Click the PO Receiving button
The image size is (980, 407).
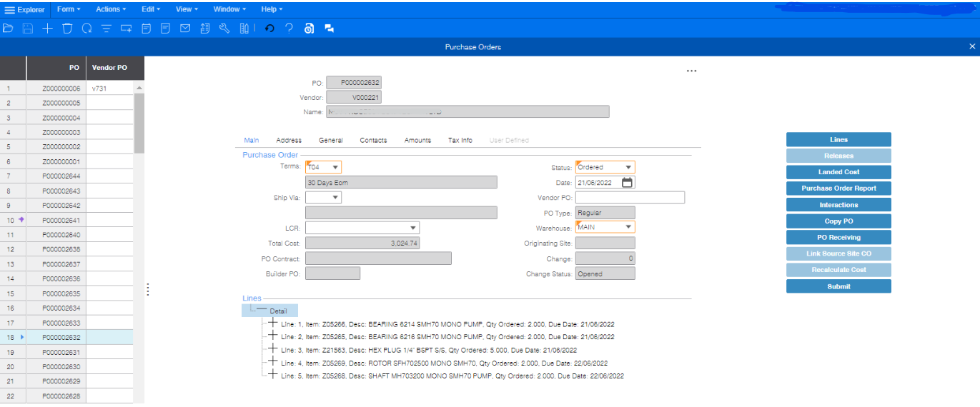tap(838, 238)
